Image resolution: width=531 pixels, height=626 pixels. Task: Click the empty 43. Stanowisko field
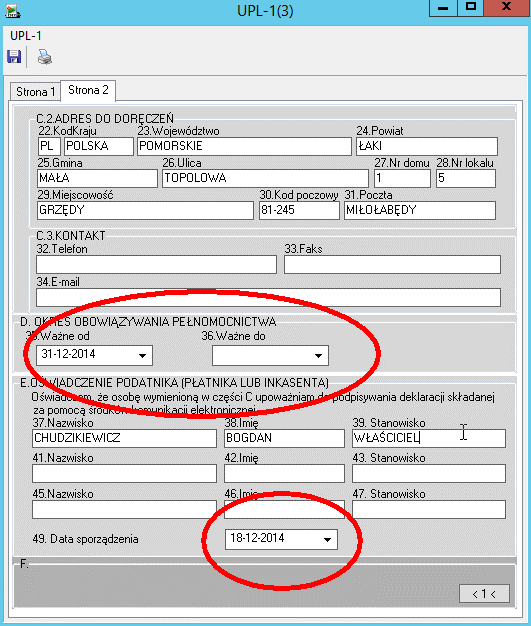(429, 473)
